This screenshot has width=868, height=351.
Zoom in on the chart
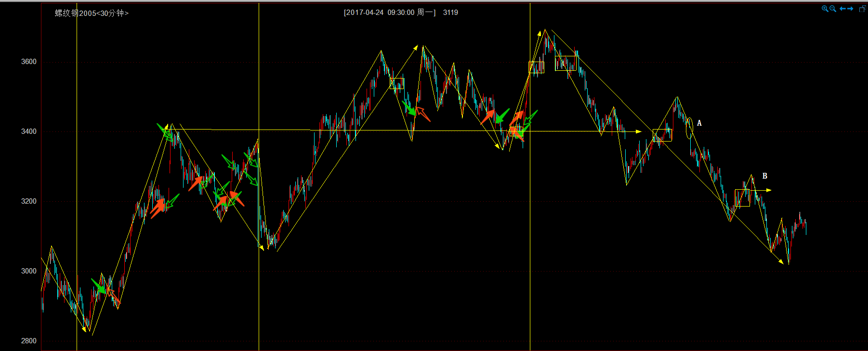point(825,9)
